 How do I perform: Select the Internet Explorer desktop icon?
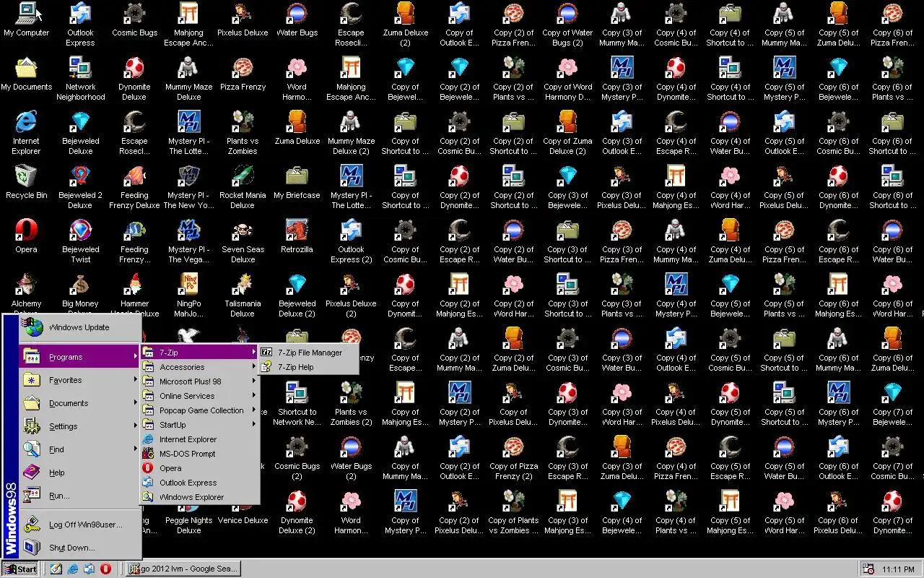(x=26, y=133)
